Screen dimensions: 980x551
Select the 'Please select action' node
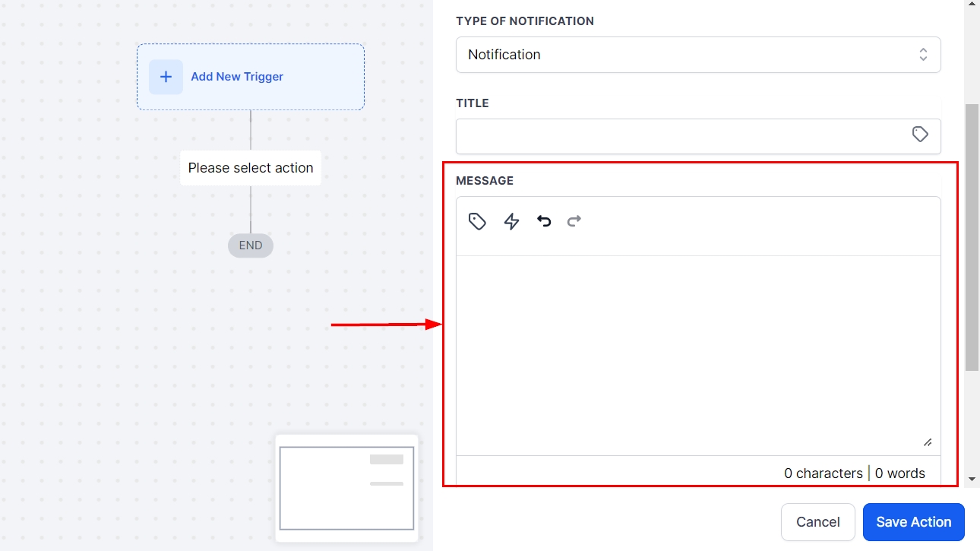coord(251,168)
